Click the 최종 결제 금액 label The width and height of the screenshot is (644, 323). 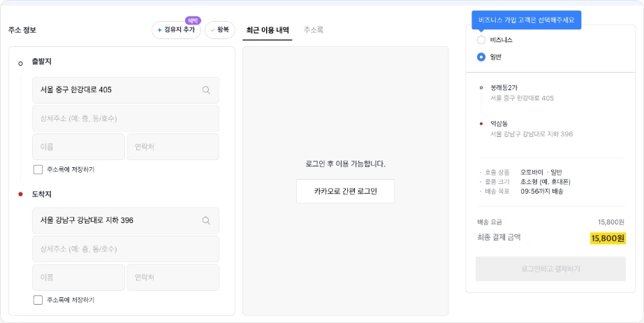499,237
